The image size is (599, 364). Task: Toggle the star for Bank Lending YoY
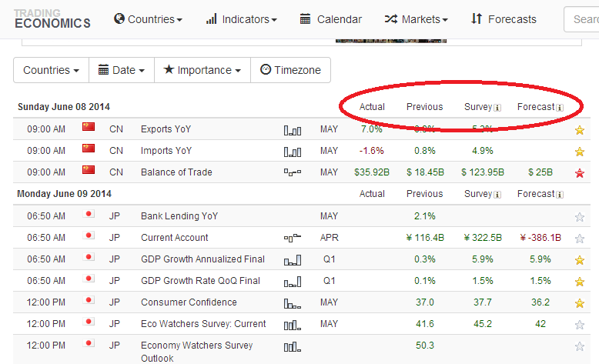580,217
